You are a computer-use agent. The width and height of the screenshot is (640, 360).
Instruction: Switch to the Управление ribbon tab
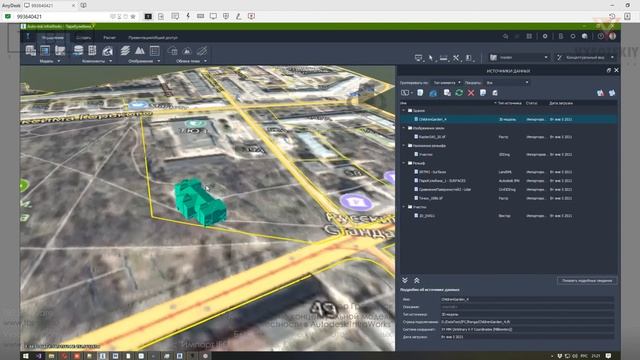tap(53, 38)
